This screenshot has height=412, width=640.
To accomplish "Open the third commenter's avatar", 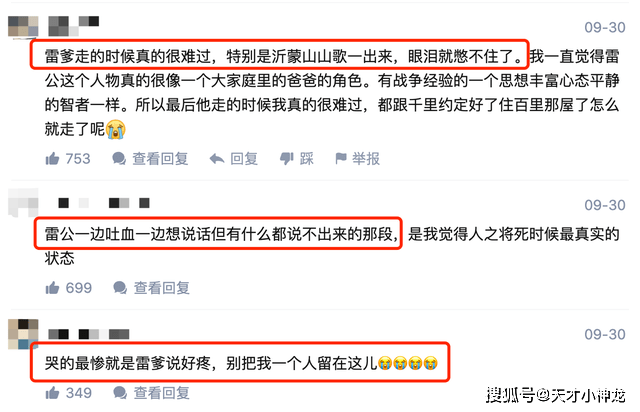I will [x=23, y=334].
